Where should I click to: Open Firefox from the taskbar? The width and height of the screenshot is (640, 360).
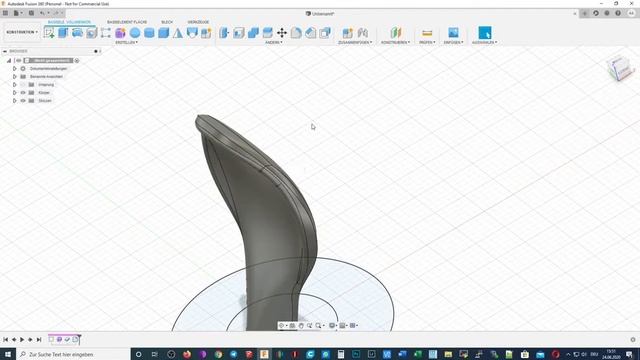[187, 354]
